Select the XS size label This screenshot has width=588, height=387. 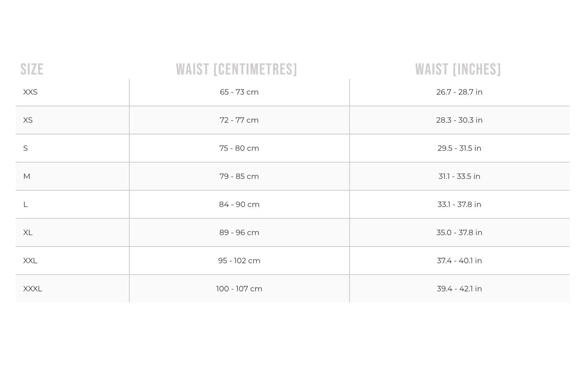point(28,120)
